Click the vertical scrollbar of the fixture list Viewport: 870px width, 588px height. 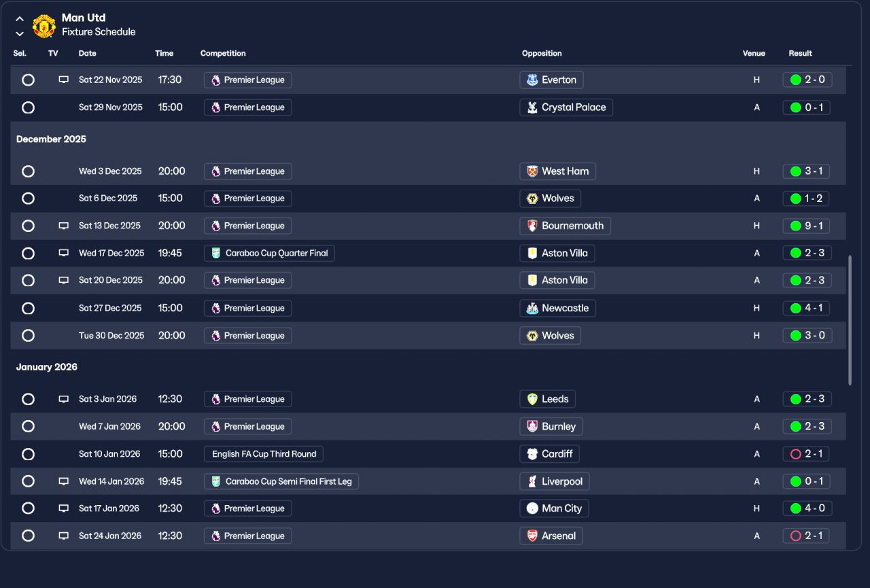pyautogui.click(x=850, y=320)
